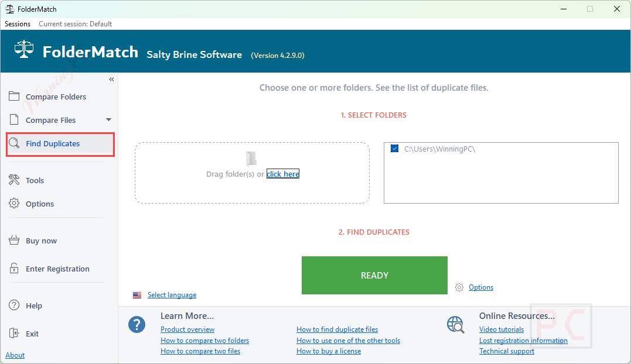Viewport: 631px width, 364px height.
Task: Open the About link
Action: pos(15,355)
